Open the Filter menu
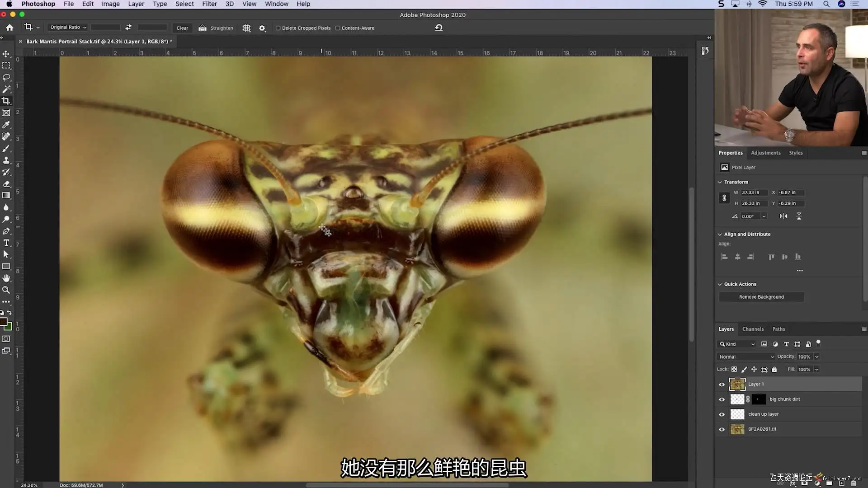Viewport: 868px width, 488px height. [209, 4]
